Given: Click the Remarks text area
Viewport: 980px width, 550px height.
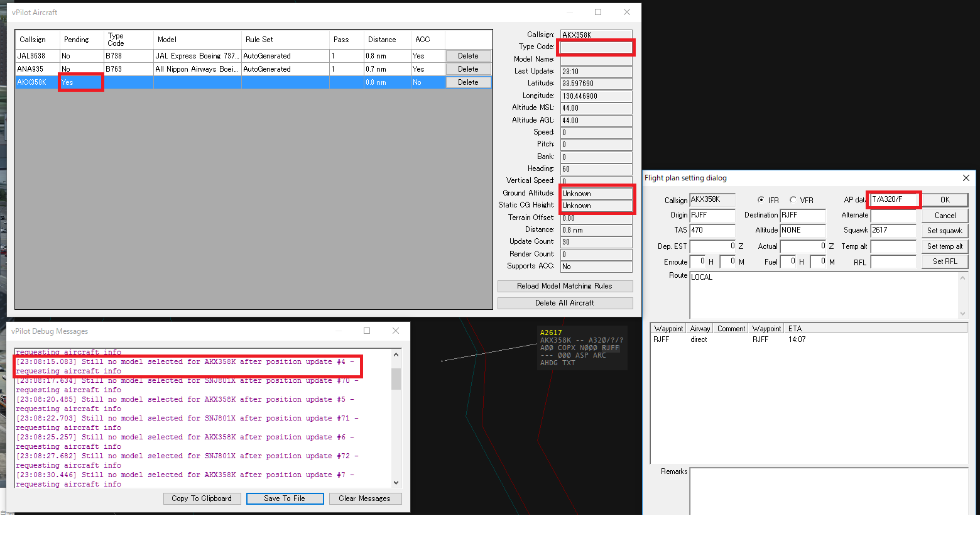Looking at the screenshot, I should tap(828, 491).
